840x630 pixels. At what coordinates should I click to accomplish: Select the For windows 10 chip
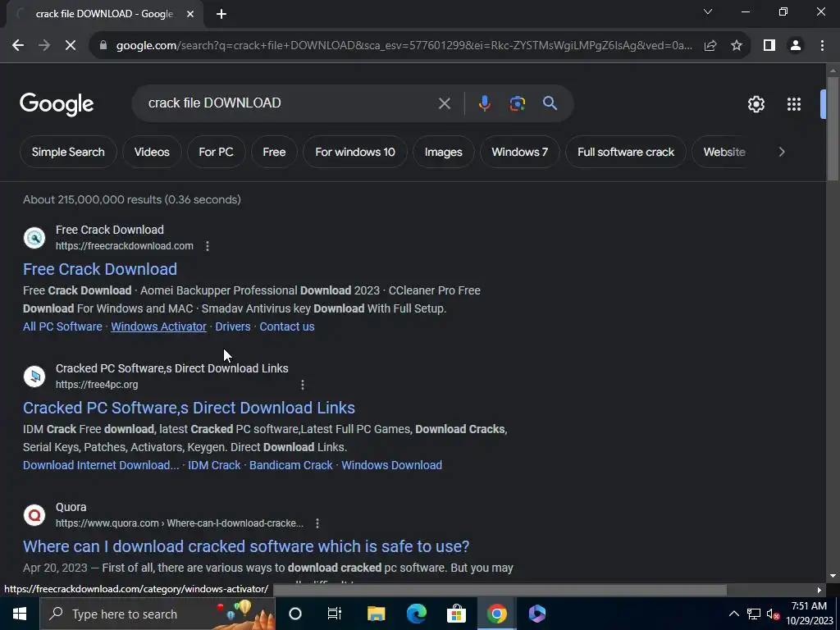point(355,152)
